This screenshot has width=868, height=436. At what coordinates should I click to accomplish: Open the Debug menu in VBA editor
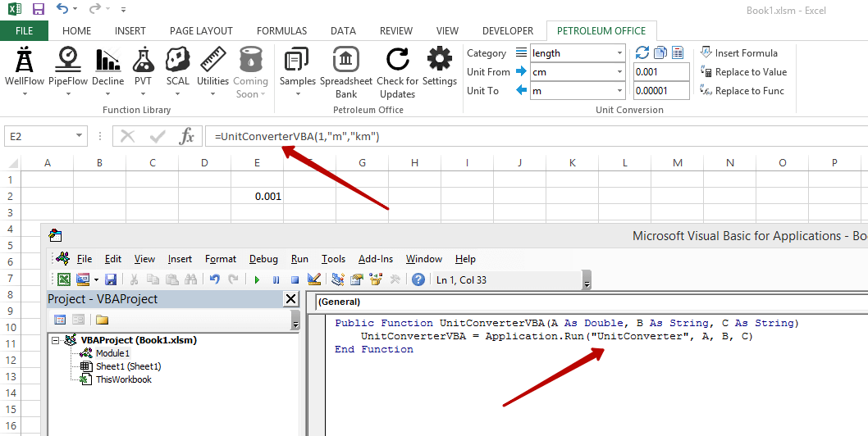pyautogui.click(x=263, y=259)
